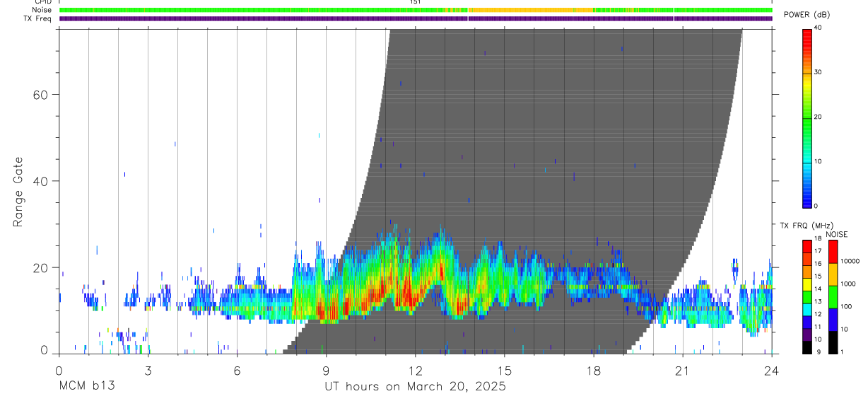Image resolution: width=868 pixels, height=401 pixels.
Task: Click the 24 tick on the UT hours axis
Action: (x=772, y=370)
